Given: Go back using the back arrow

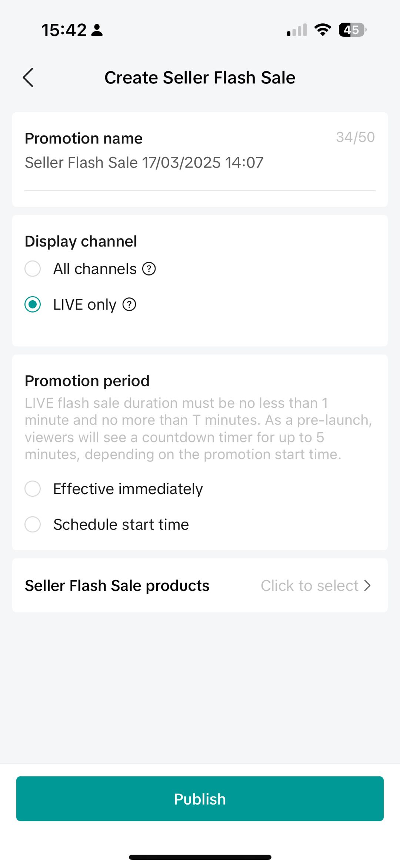Looking at the screenshot, I should click(28, 77).
